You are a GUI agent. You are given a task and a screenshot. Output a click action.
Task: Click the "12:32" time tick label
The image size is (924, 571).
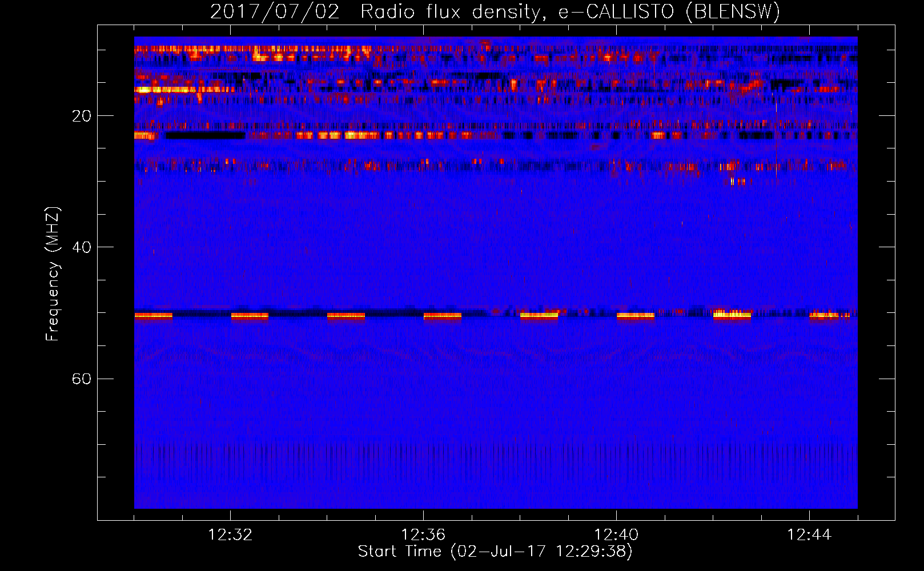pos(230,535)
